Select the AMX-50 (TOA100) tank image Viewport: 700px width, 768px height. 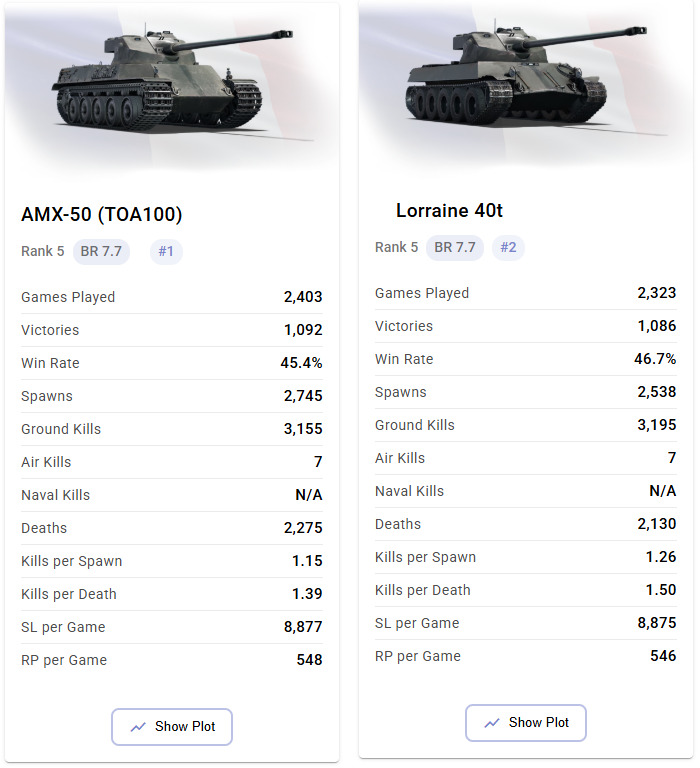(x=172, y=81)
